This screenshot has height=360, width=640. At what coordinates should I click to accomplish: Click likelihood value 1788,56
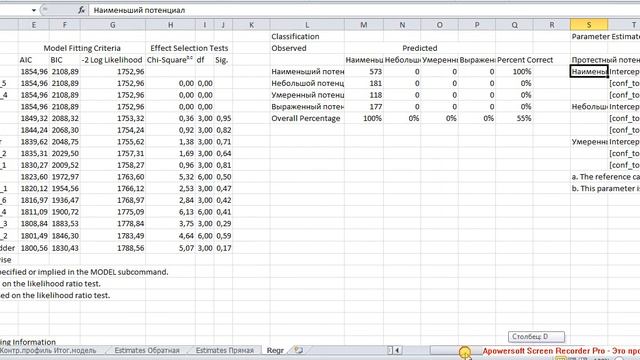[x=130, y=248]
